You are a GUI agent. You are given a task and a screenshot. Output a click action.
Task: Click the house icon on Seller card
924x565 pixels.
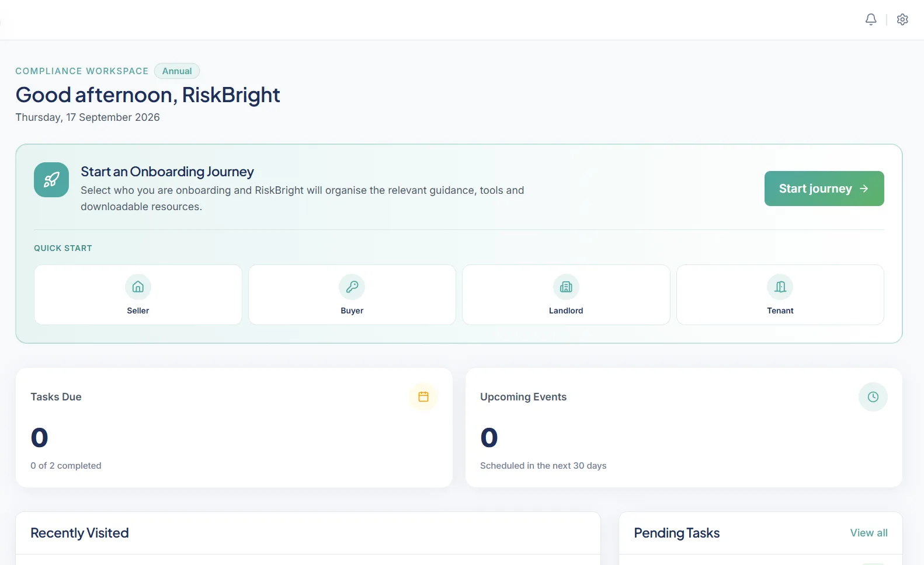coord(138,287)
